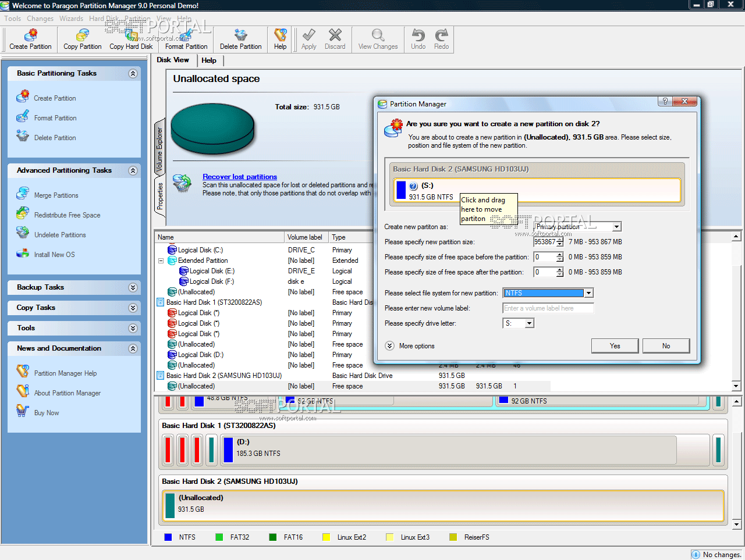Open the Properties side tab
Image resolution: width=745 pixels, height=560 pixels.
coord(159,196)
